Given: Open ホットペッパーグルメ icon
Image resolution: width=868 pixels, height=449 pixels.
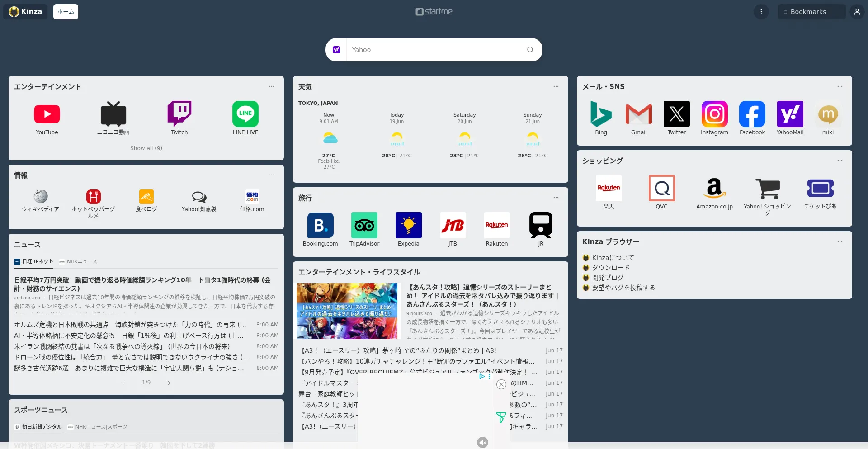Looking at the screenshot, I should click(x=94, y=196).
